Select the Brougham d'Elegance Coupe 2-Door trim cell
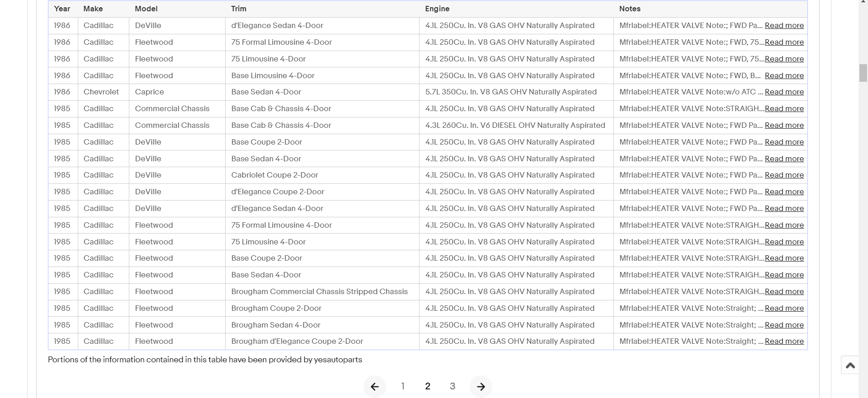 322,342
